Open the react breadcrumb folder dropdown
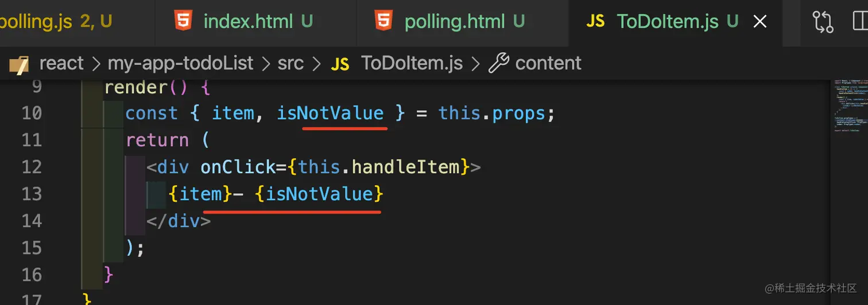Image resolution: width=868 pixels, height=305 pixels. (x=61, y=63)
